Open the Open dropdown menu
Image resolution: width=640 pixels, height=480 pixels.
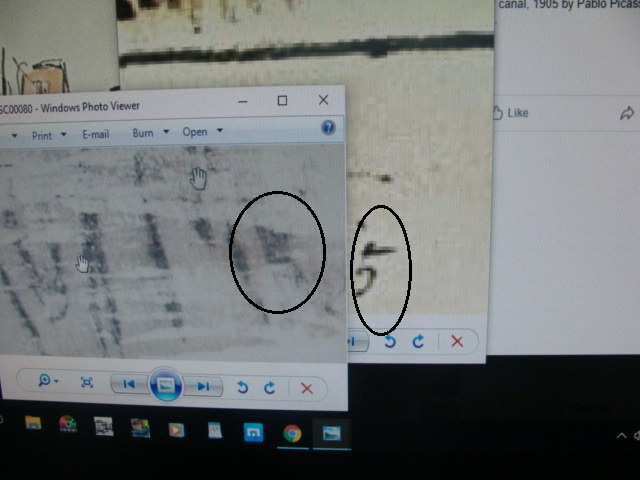(x=201, y=132)
